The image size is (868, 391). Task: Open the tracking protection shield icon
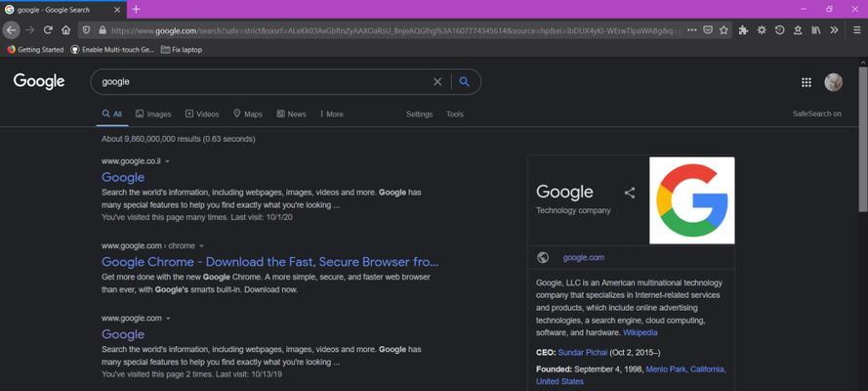point(86,30)
